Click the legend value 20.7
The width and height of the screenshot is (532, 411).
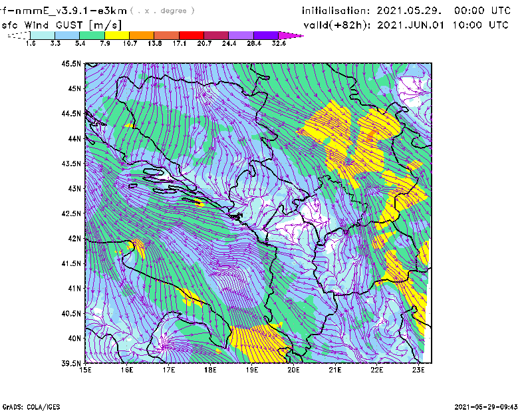204,43
